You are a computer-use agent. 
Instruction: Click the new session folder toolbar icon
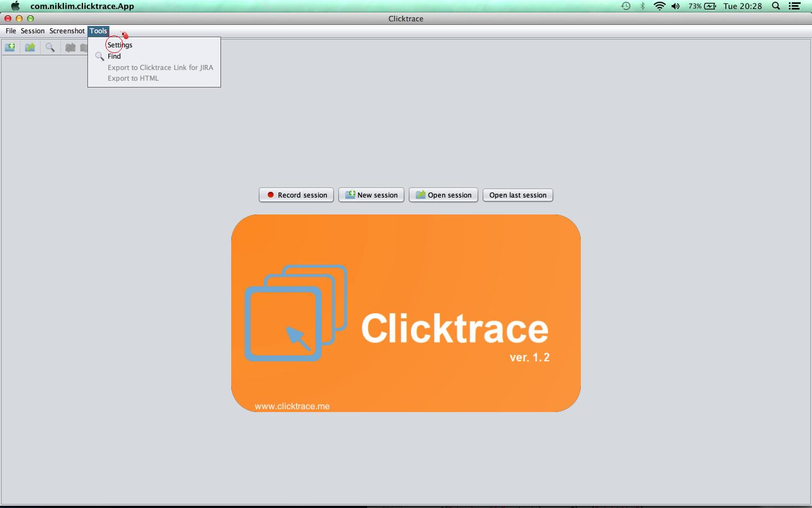tap(10, 47)
